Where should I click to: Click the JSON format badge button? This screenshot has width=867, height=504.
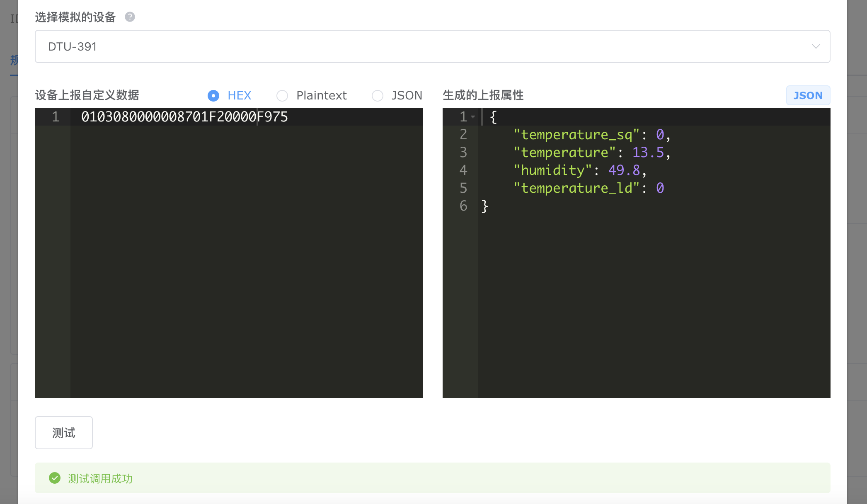coord(808,95)
